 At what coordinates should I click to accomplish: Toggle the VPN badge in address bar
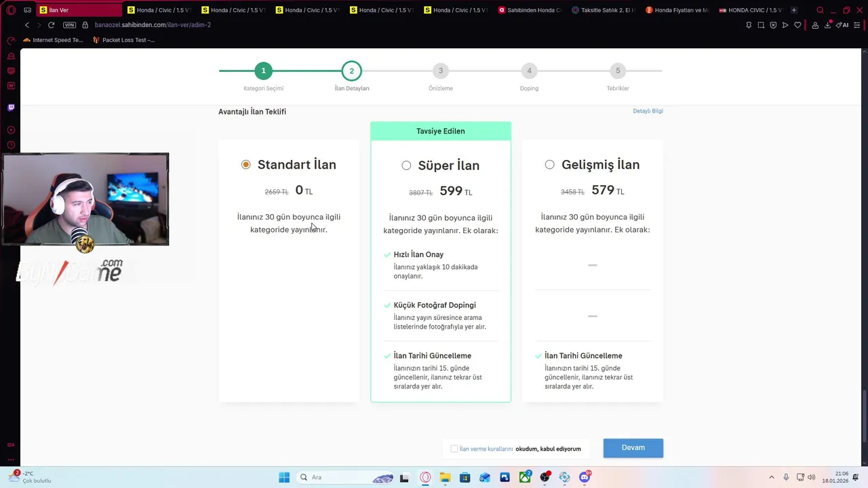69,25
